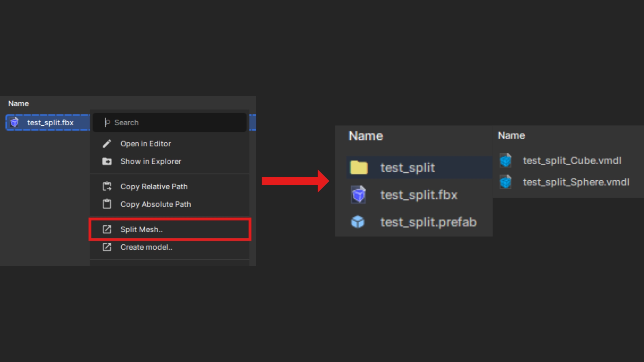
Task: Click the fbx file icon in the left list
Action: 14,123
